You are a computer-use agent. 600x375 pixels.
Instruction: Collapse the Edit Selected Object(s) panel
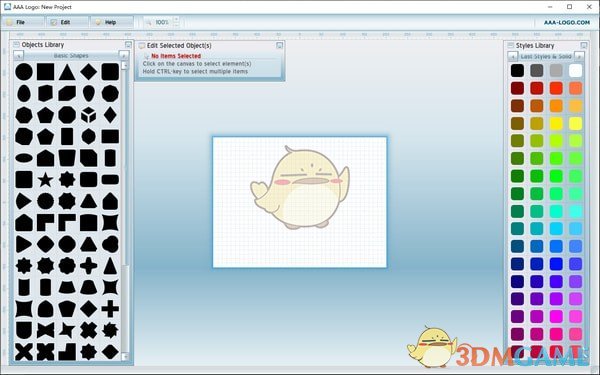pyautogui.click(x=279, y=46)
